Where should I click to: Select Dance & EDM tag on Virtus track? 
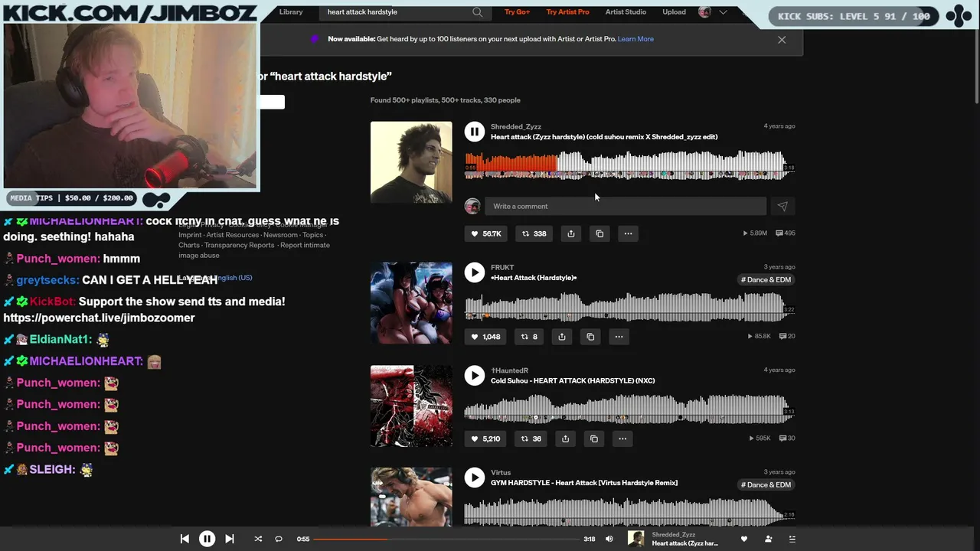pyautogui.click(x=766, y=484)
